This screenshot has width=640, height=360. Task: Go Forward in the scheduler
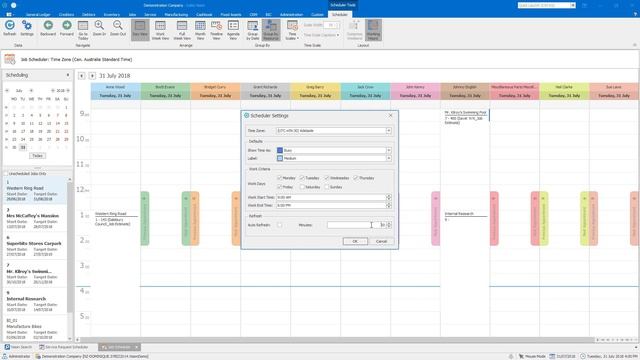(67, 29)
